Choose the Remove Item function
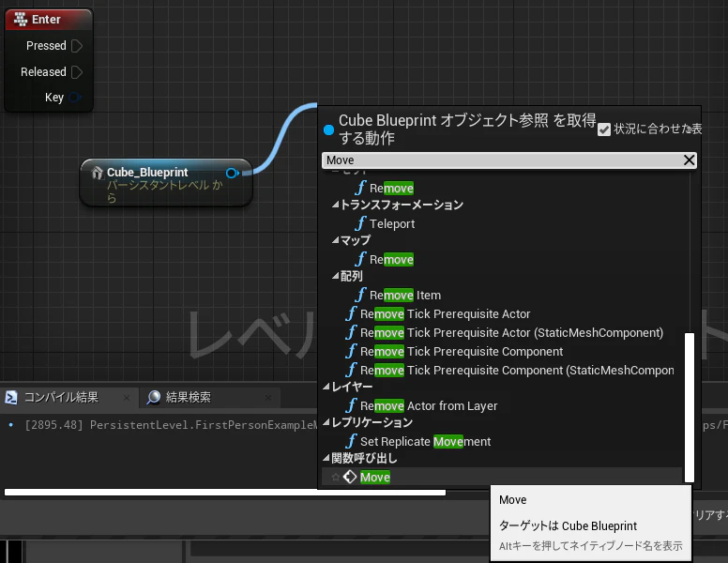The height and width of the screenshot is (563, 728). (x=405, y=296)
